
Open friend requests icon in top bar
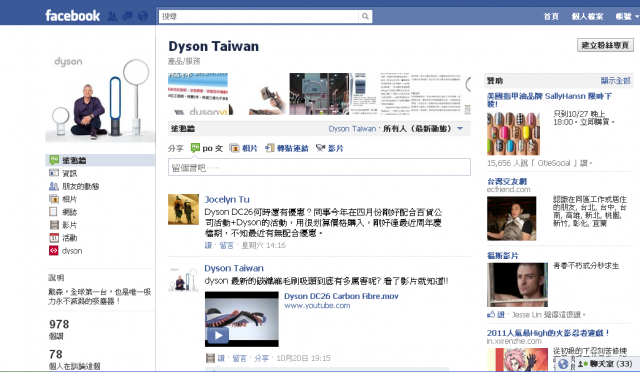click(x=112, y=16)
